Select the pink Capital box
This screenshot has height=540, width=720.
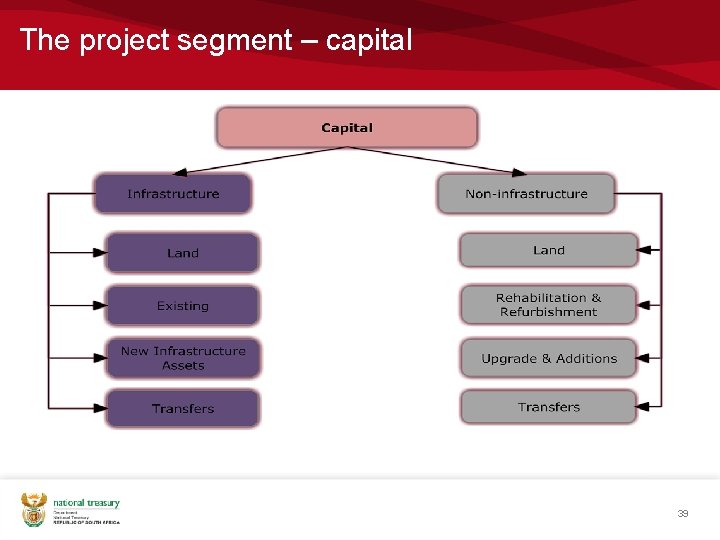pos(347,128)
